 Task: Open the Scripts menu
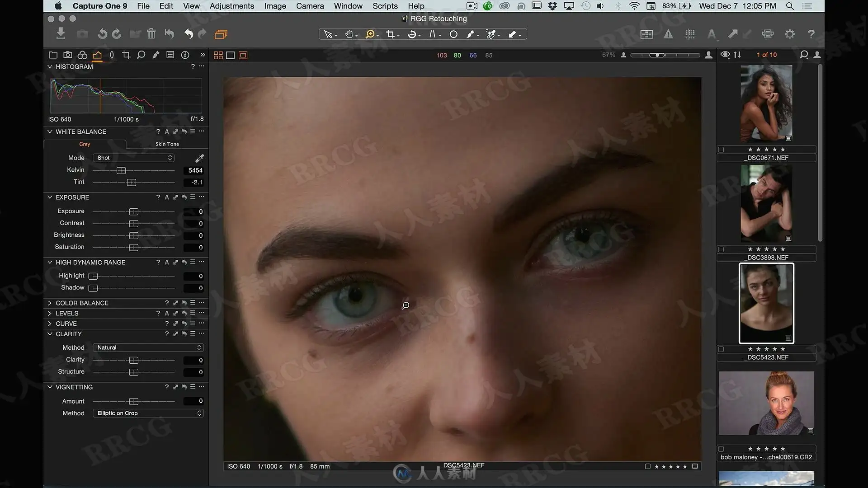(x=385, y=6)
